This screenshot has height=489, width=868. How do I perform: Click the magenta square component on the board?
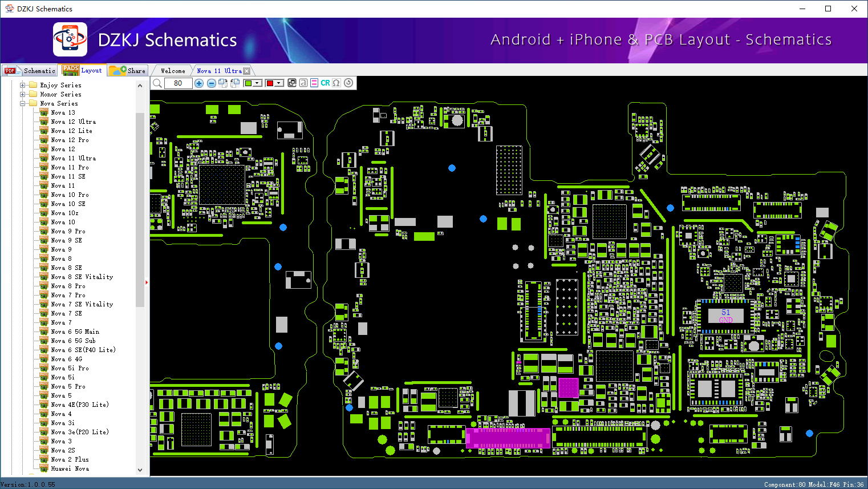tap(568, 387)
